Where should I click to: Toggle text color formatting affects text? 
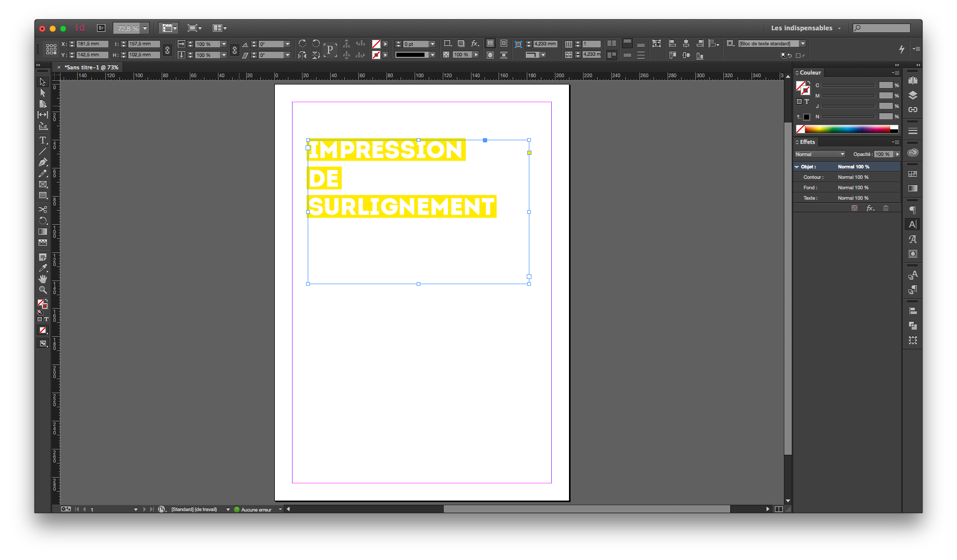pyautogui.click(x=46, y=319)
